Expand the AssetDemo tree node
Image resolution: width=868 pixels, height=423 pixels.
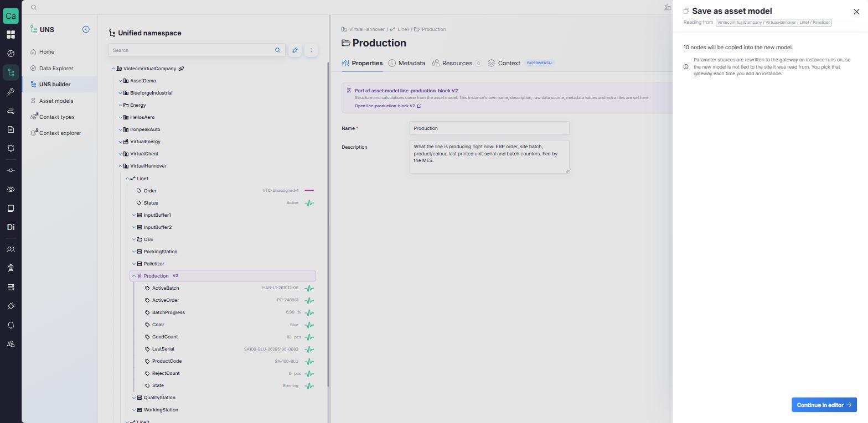(x=120, y=81)
